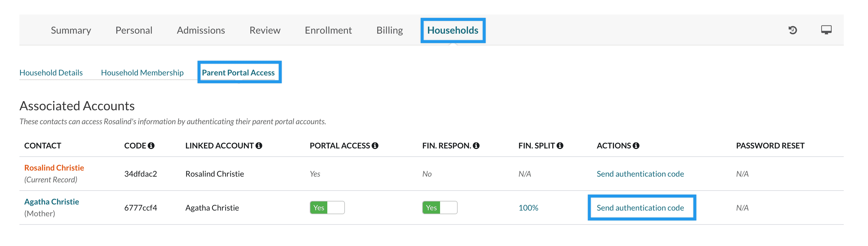The height and width of the screenshot is (246, 868).
Task: Click info icon next to FIN. RESPON. header
Action: pos(476,146)
